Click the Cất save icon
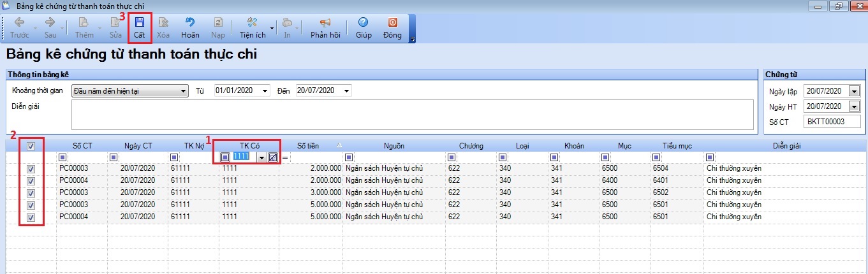Image resolution: width=868 pixels, height=274 pixels. [x=139, y=22]
